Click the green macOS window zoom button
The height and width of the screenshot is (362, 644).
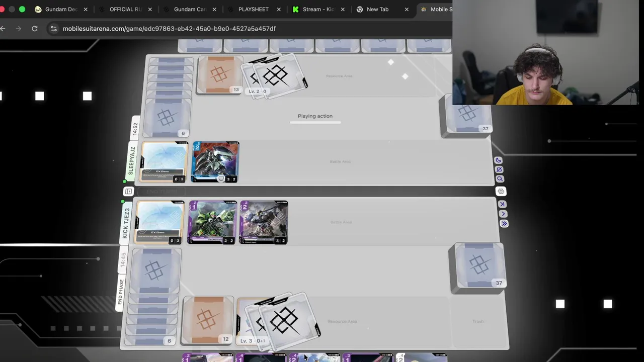point(22,9)
